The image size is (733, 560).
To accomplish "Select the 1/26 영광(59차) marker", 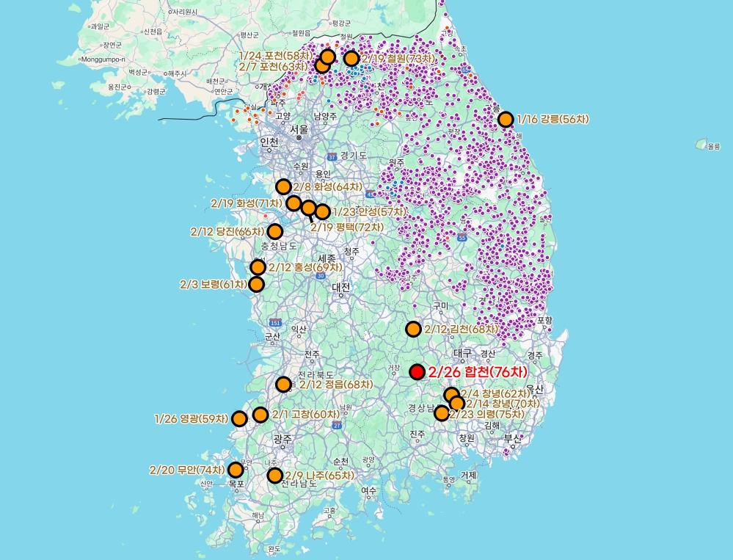I will coord(240,418).
